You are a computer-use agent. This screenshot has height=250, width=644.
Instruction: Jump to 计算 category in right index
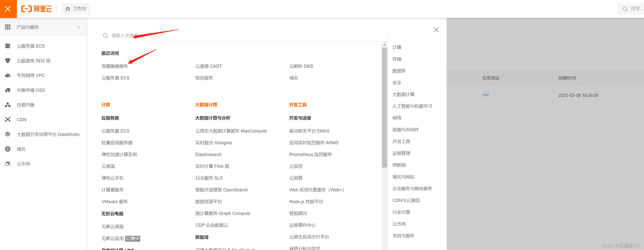[397, 47]
